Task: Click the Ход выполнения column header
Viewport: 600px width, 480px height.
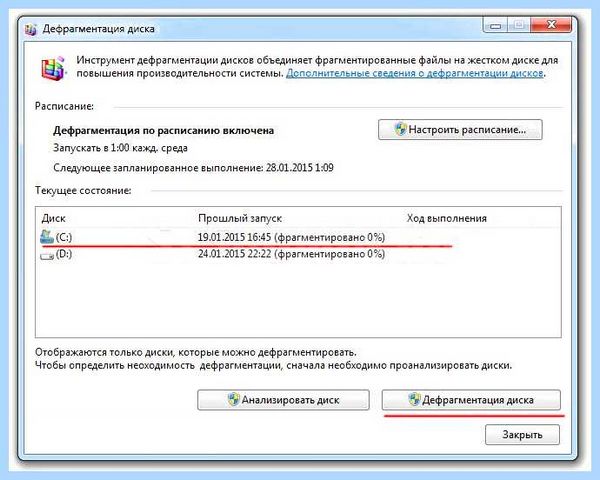Action: [x=447, y=218]
